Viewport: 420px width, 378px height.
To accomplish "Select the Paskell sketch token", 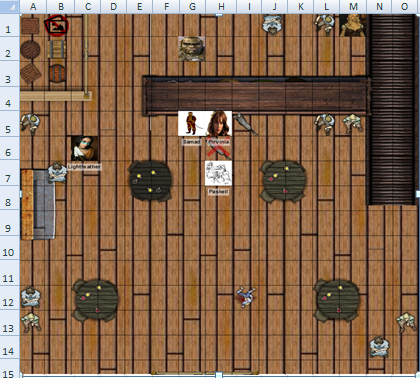I will coord(218,173).
